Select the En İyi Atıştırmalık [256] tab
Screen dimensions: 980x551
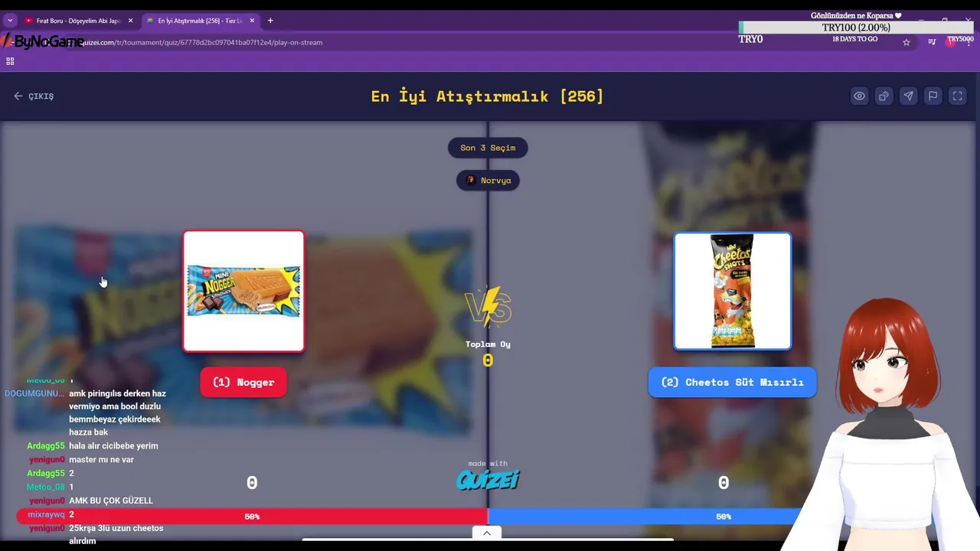coord(201,21)
